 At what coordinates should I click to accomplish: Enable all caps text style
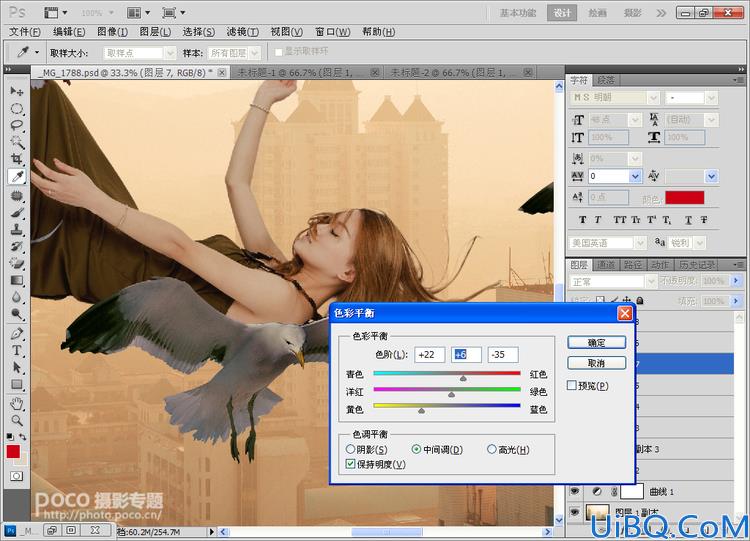[619, 220]
